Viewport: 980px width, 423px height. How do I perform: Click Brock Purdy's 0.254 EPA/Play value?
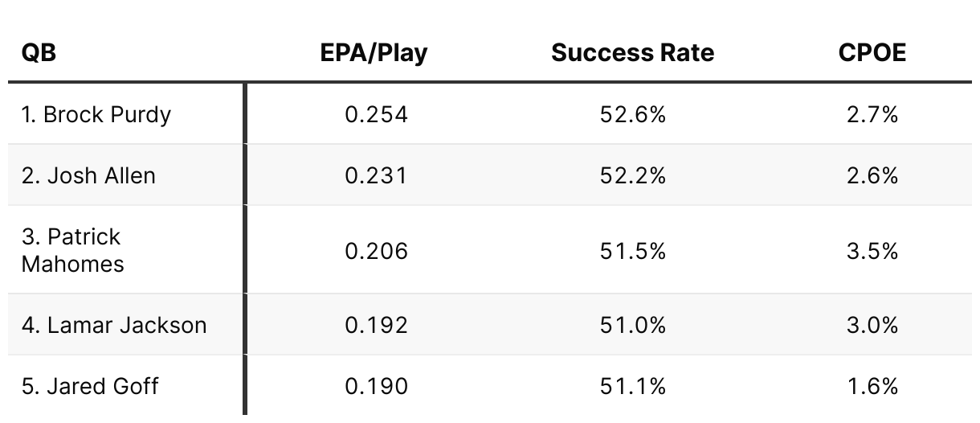click(x=376, y=114)
